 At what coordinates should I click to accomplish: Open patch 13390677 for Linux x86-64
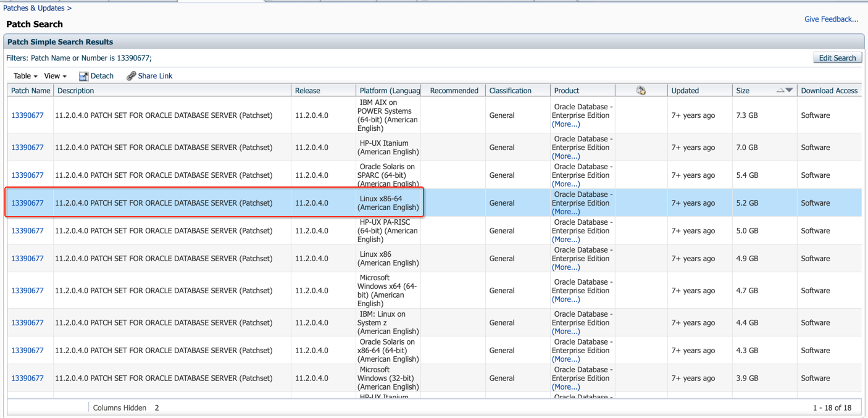click(27, 203)
